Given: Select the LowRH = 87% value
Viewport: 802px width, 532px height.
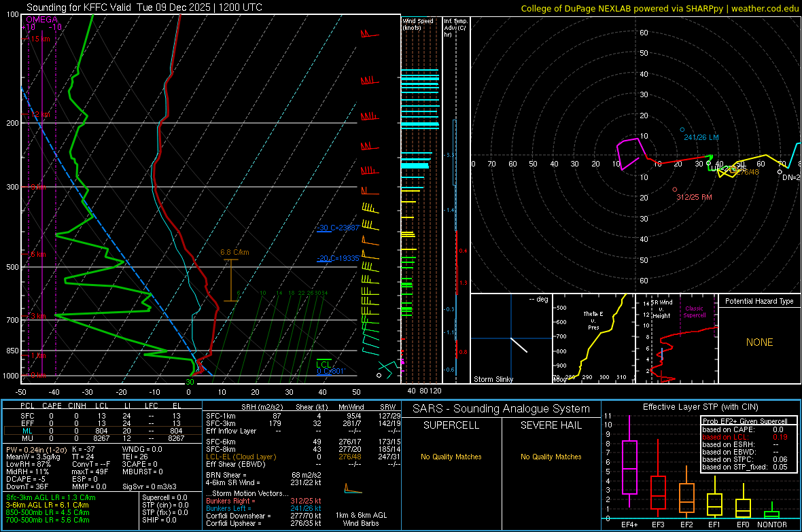Looking at the screenshot, I should [x=29, y=465].
